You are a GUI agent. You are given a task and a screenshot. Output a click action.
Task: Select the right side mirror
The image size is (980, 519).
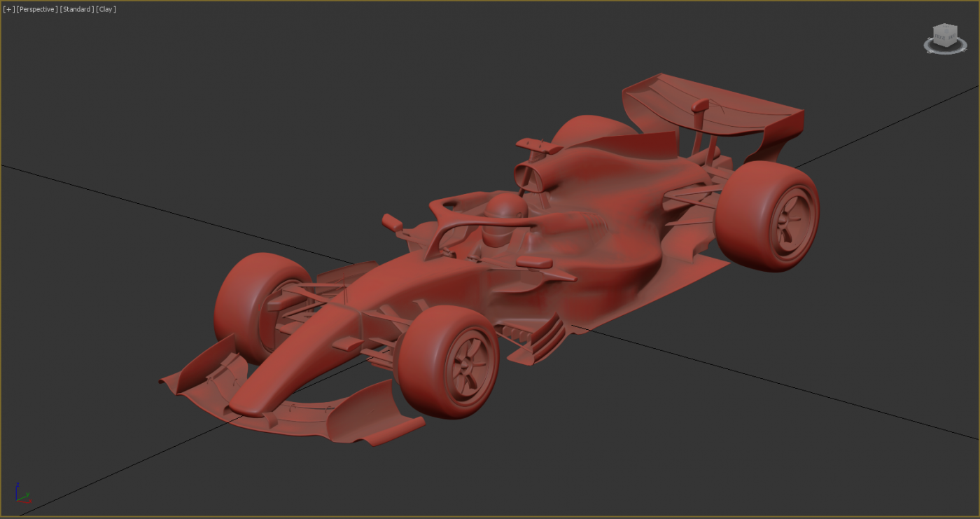(x=535, y=263)
